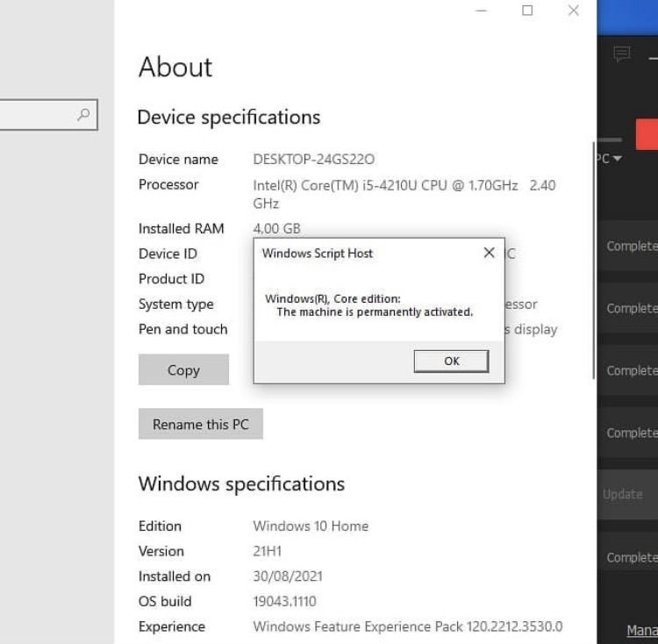Click the Windows Script Host dialog title
The width and height of the screenshot is (658, 644).
tap(318, 254)
